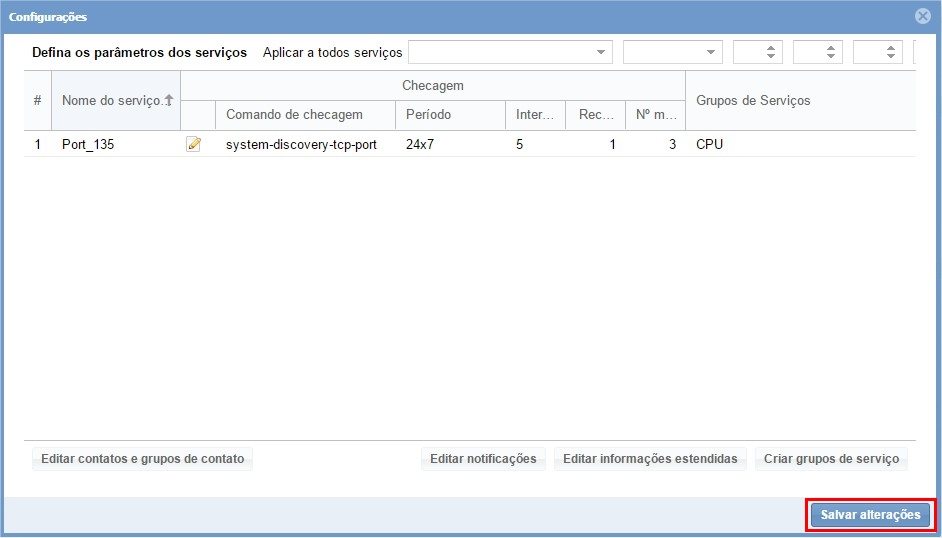Click the pencil edit icon for Port_135
This screenshot has width=942, height=538.
(194, 144)
